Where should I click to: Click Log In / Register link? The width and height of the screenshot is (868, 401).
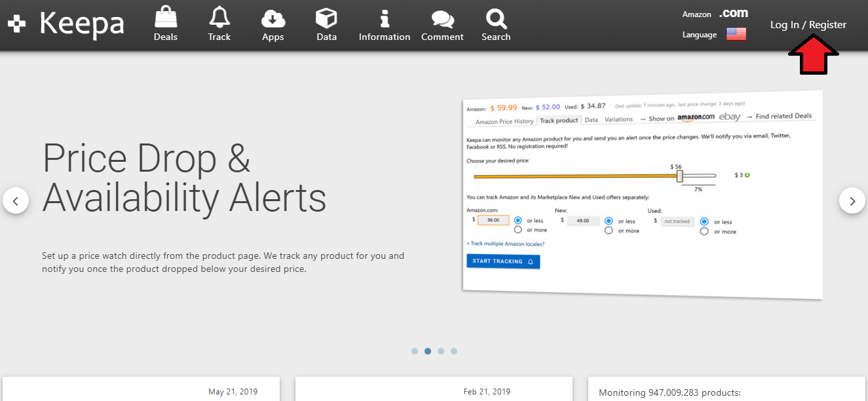[x=808, y=24]
